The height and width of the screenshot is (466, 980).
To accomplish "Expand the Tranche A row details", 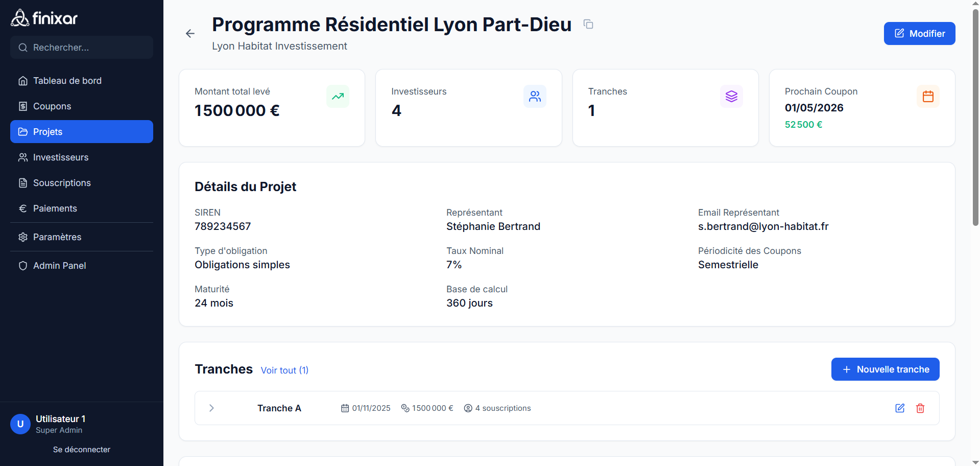I will [211, 408].
